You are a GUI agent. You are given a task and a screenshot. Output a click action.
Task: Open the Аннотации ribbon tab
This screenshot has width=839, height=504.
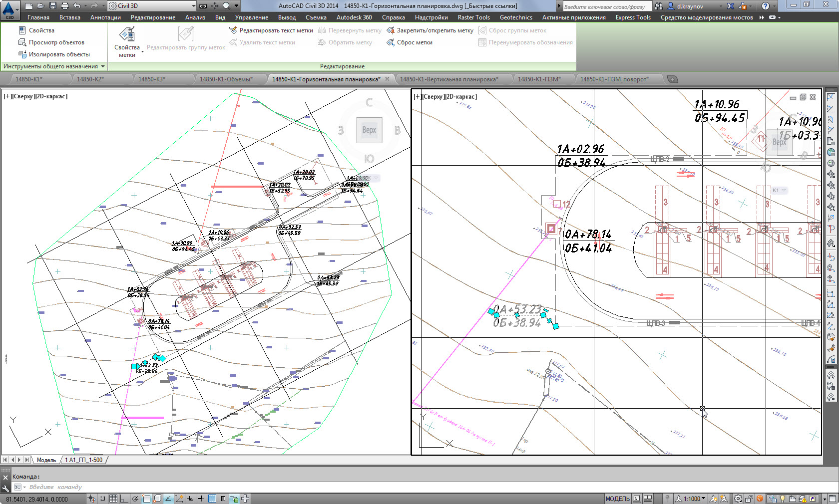tap(105, 17)
